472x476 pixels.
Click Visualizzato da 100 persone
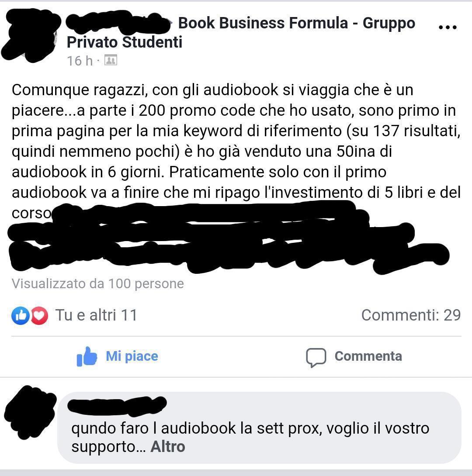point(98,284)
